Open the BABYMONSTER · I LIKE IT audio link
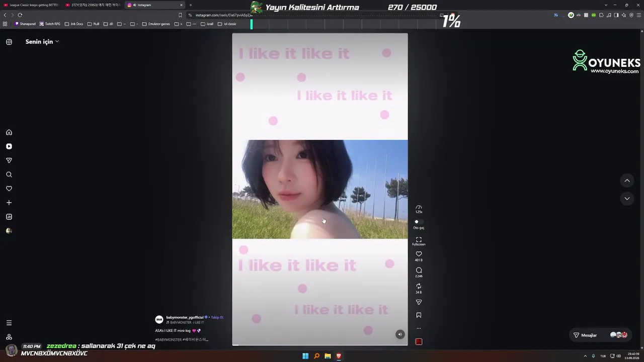 click(x=185, y=323)
